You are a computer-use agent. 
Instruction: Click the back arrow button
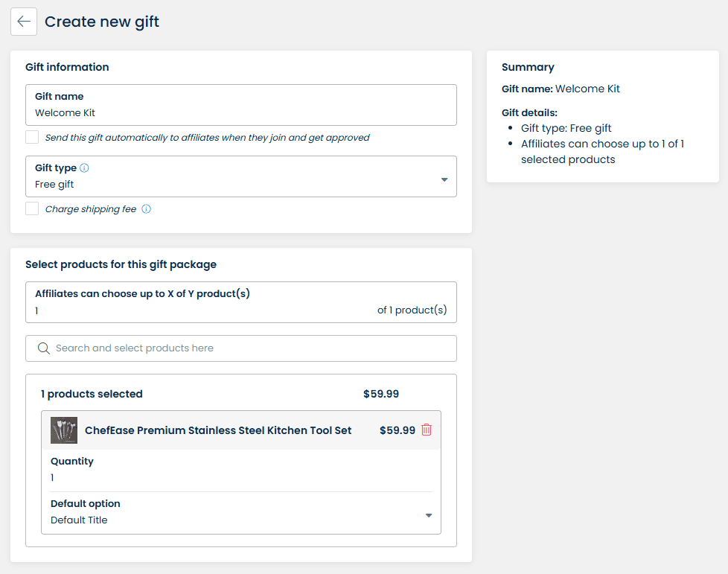(24, 22)
